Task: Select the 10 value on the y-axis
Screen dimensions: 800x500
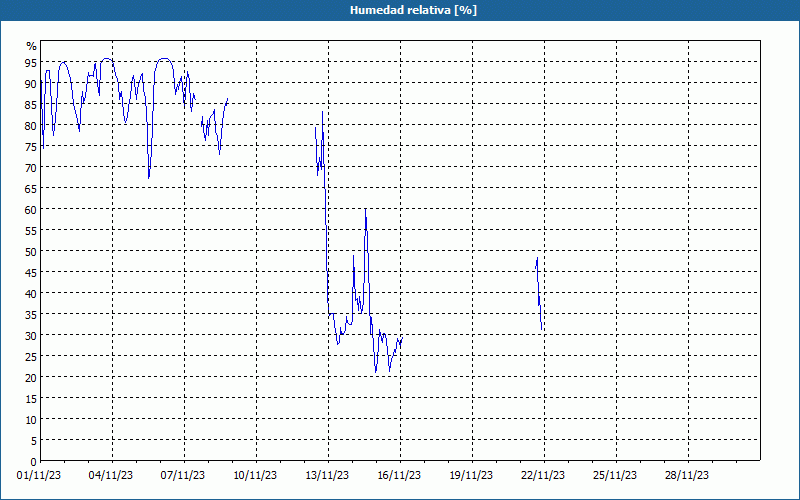Action: [x=31, y=419]
